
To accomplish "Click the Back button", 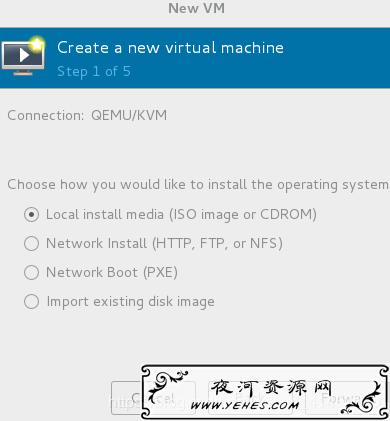I will pyautogui.click(x=250, y=398).
